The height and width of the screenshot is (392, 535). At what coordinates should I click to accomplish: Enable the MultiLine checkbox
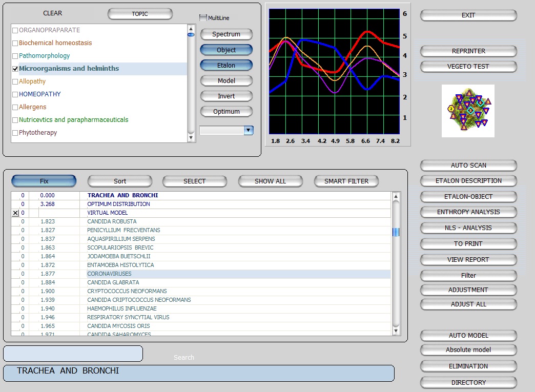203,18
